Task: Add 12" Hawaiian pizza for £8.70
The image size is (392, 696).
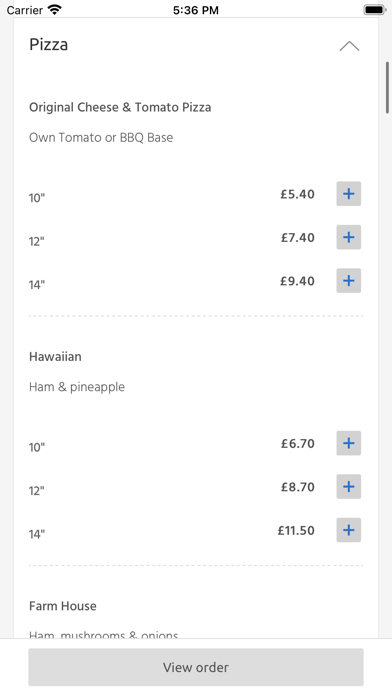Action: (x=348, y=486)
